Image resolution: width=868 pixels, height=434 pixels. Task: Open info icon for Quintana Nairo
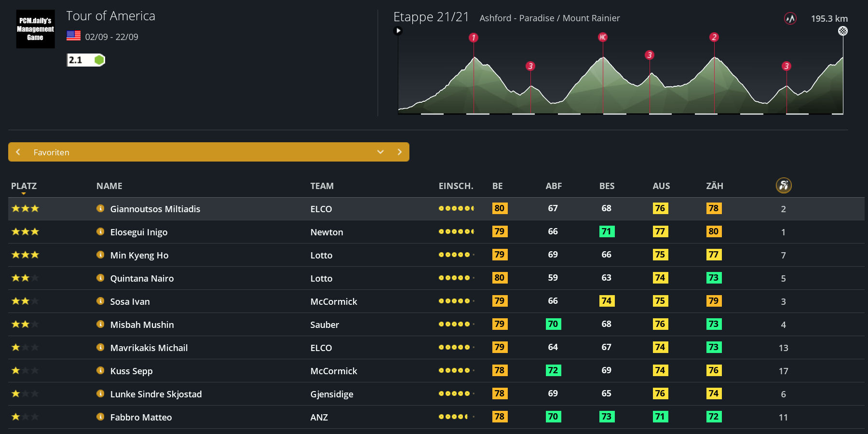pos(100,278)
